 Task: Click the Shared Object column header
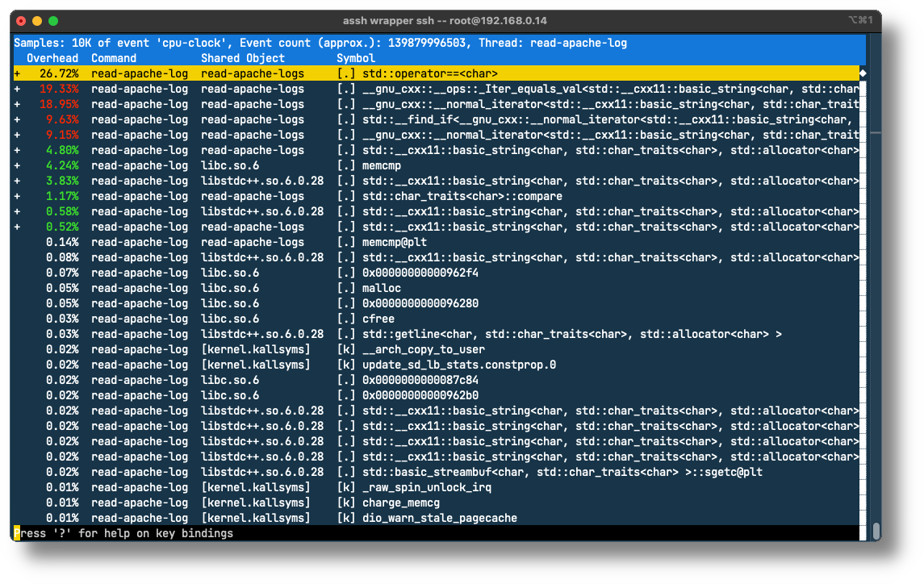[243, 58]
